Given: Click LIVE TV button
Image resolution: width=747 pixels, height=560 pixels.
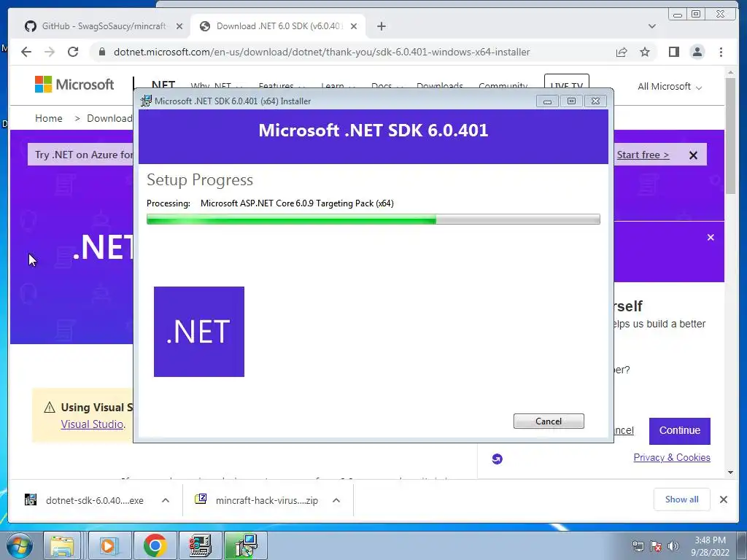Looking at the screenshot, I should 566,82.
